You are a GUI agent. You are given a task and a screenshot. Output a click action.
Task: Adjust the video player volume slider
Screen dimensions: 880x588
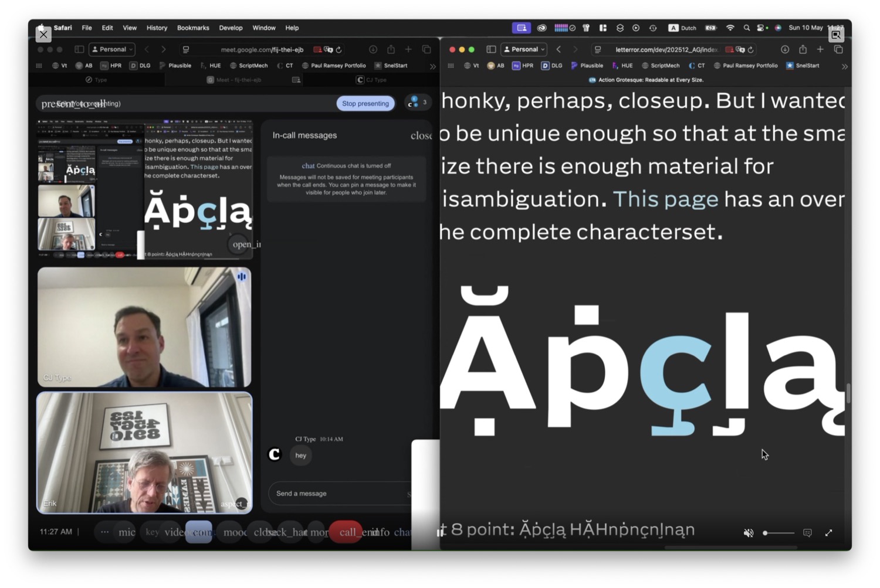tap(779, 533)
